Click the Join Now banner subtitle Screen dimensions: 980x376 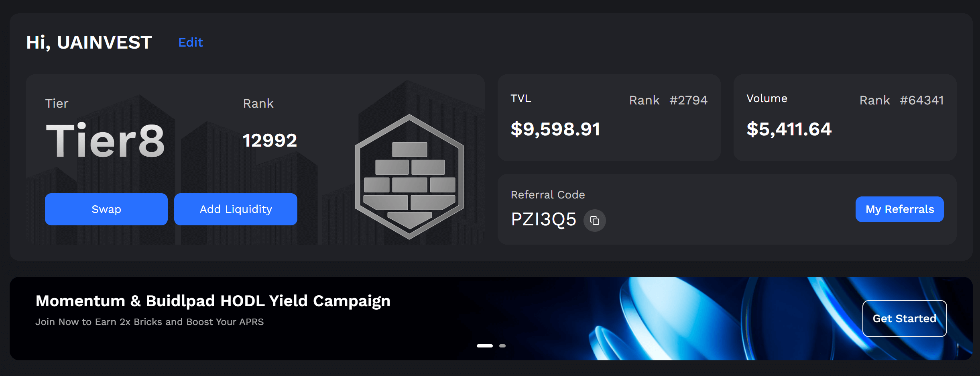(x=149, y=322)
